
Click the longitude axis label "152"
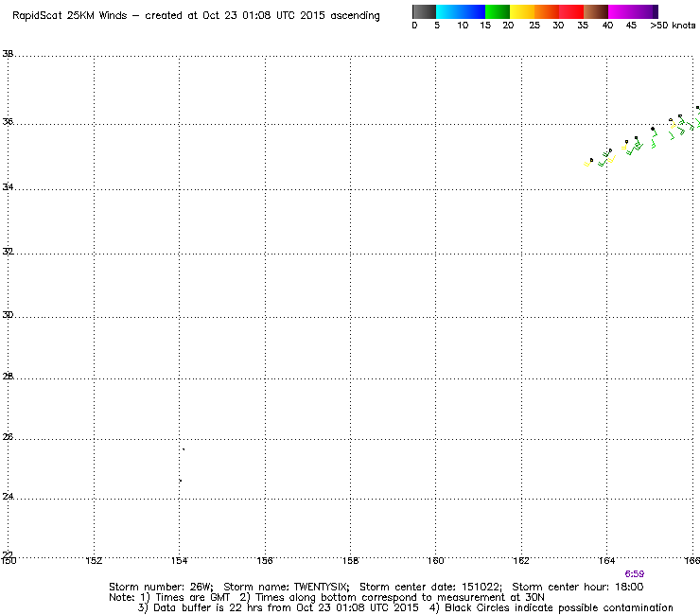[94, 560]
